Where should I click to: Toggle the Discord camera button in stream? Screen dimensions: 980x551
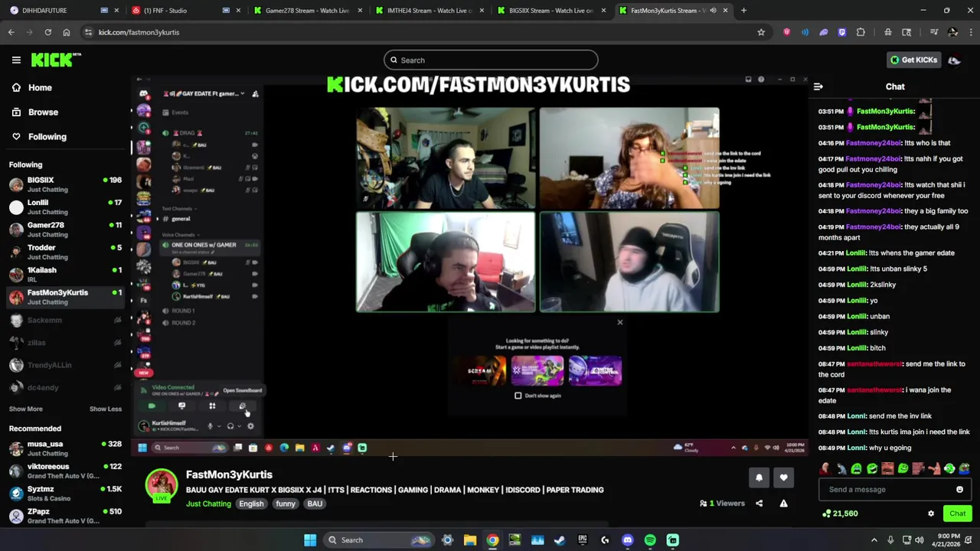point(152,406)
